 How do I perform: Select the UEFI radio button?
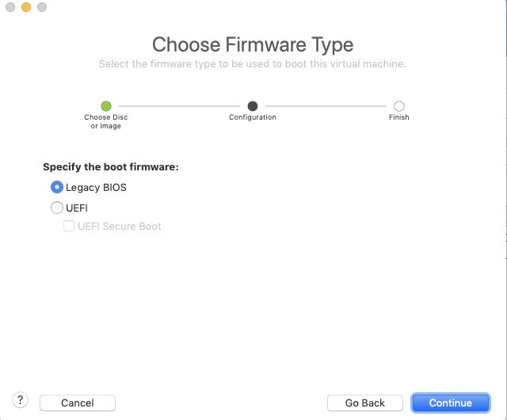point(57,208)
